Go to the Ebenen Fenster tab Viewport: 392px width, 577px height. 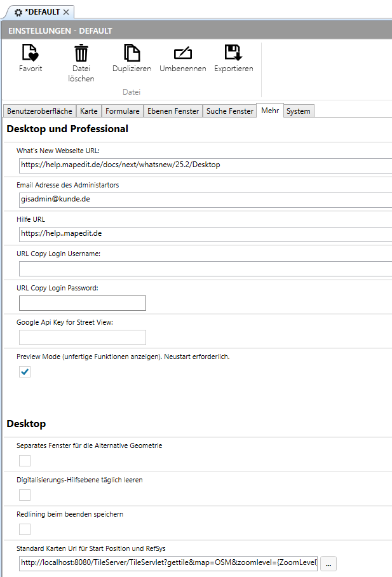coord(173,111)
